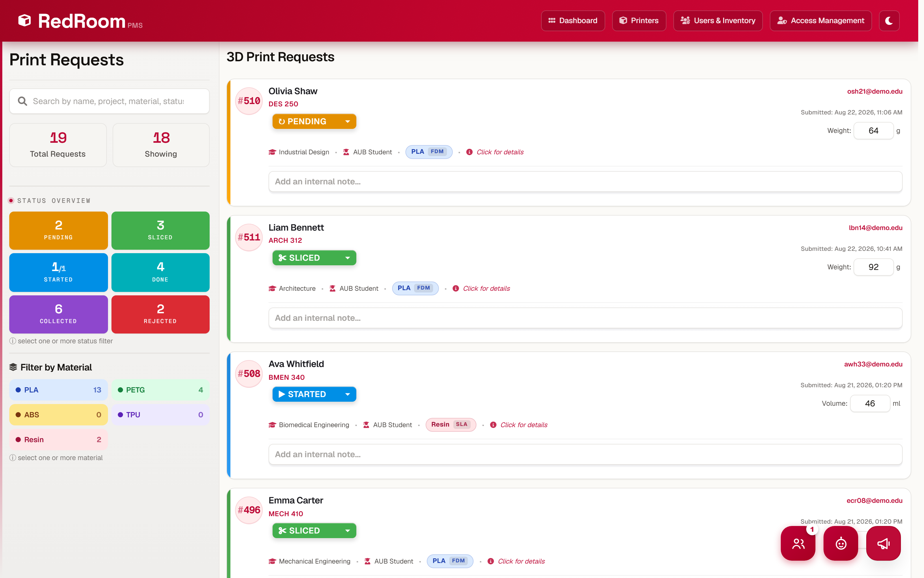
Task: Click the RedRoom cube logo icon
Action: point(25,21)
